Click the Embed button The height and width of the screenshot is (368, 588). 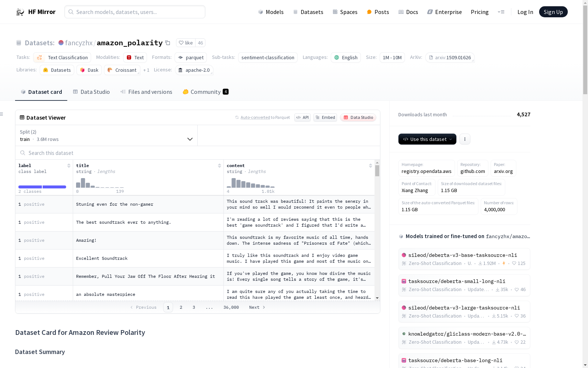point(325,117)
